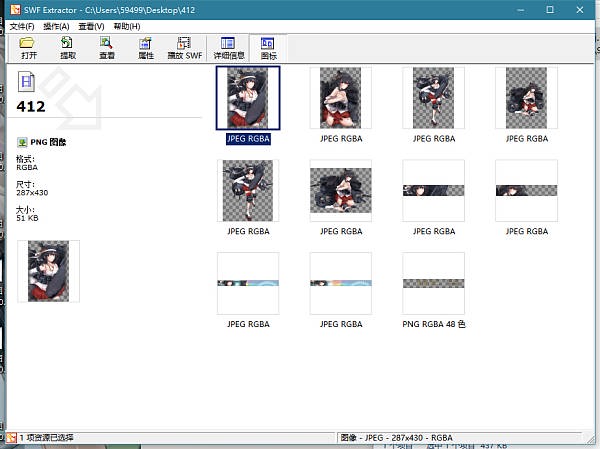Click the PNG RGBA 48 色 label
The height and width of the screenshot is (449, 600).
(x=434, y=324)
